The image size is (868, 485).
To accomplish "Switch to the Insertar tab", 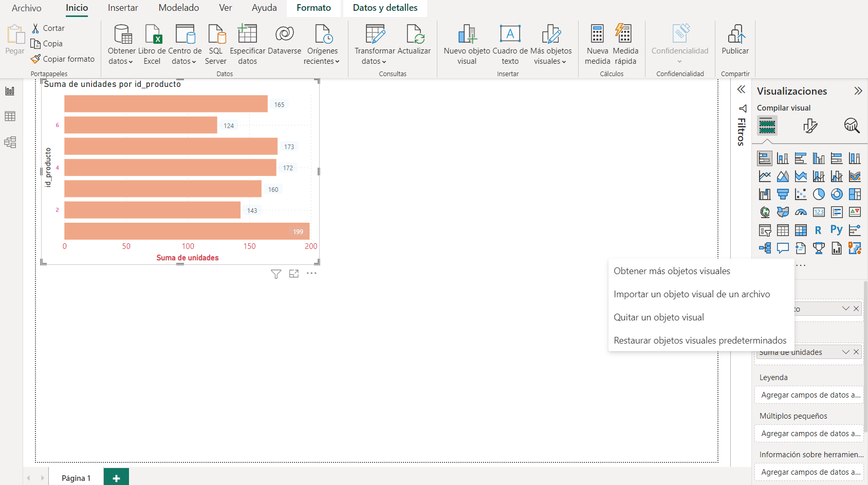I will (x=123, y=8).
